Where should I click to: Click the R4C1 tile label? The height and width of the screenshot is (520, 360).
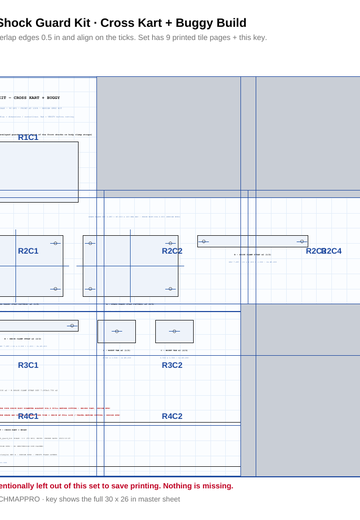coord(28,416)
